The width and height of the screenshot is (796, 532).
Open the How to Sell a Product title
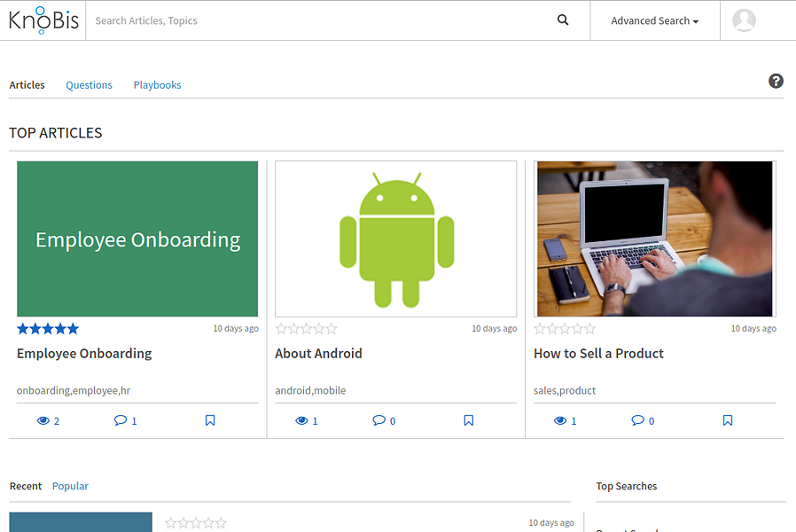point(598,353)
